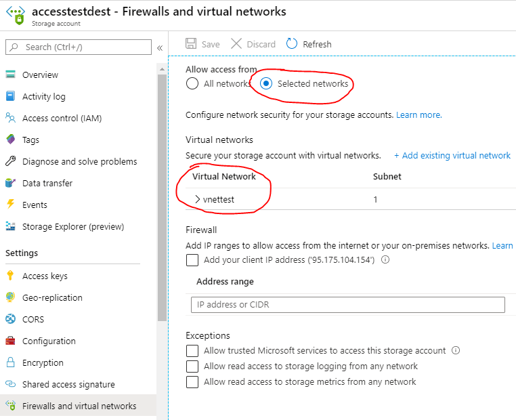The width and height of the screenshot is (516, 420).
Task: Click the Tags icon in the sidebar
Action: coord(10,140)
